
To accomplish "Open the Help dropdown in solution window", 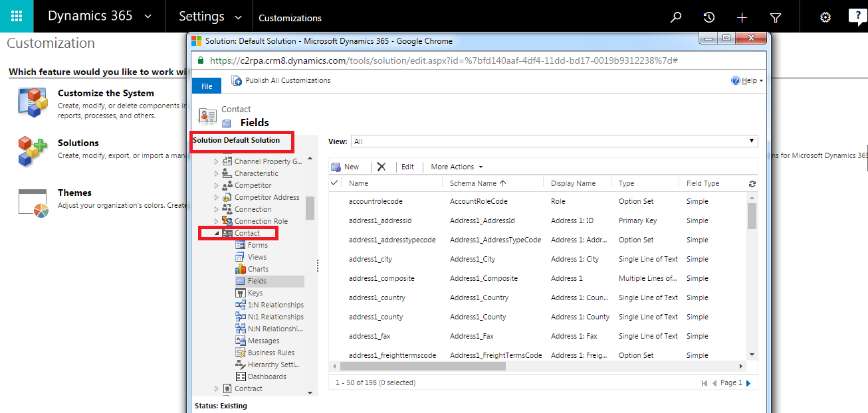I will pyautogui.click(x=747, y=80).
